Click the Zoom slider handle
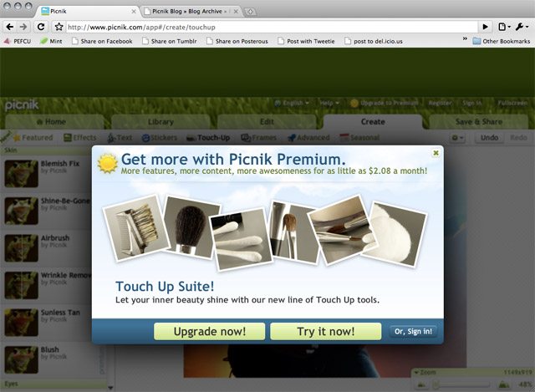Viewport: 535px width, 392px height. tap(436, 385)
